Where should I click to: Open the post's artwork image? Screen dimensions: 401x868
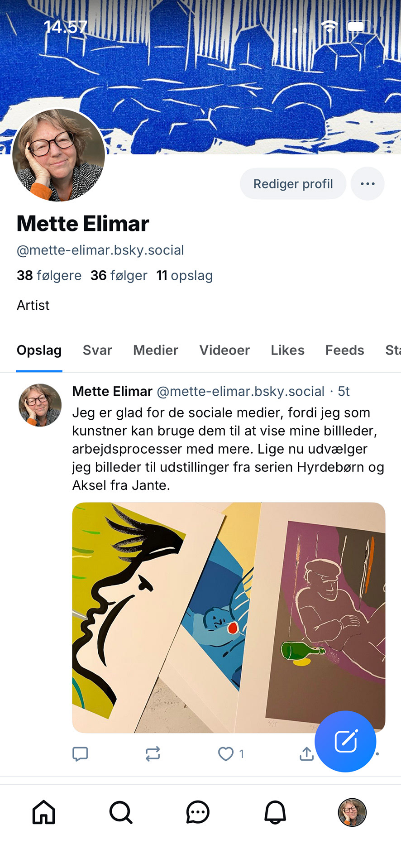pos(229,617)
